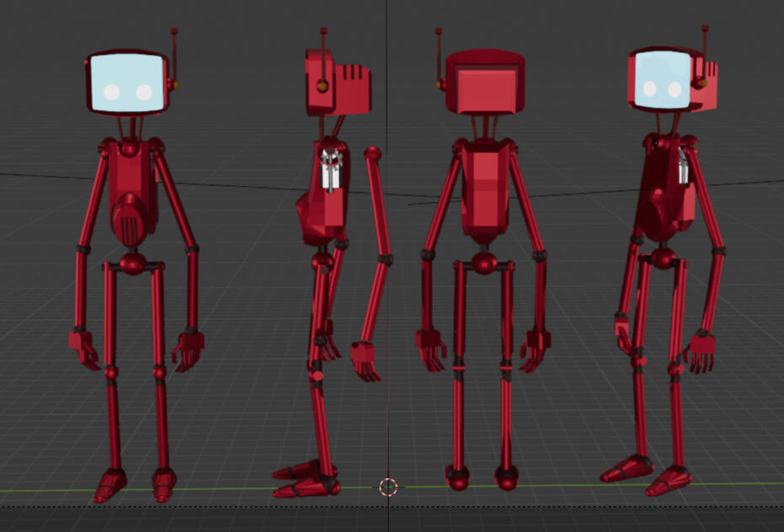This screenshot has width=784, height=532.
Task: Click the leftmost robot's pelvis sphere
Action: pyautogui.click(x=132, y=263)
